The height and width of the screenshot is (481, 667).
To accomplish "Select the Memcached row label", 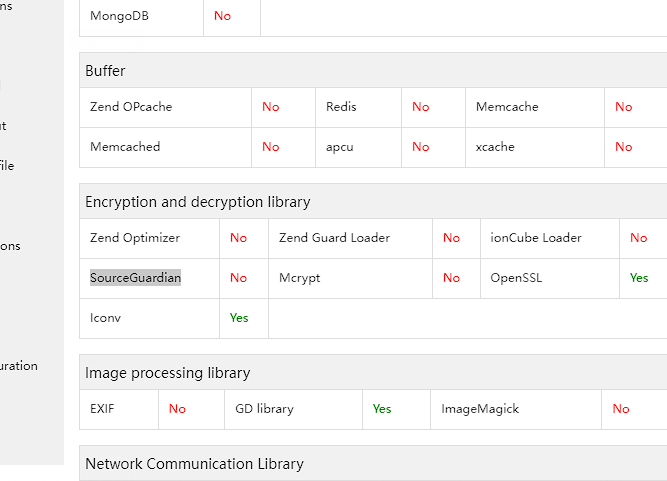I will click(x=125, y=147).
